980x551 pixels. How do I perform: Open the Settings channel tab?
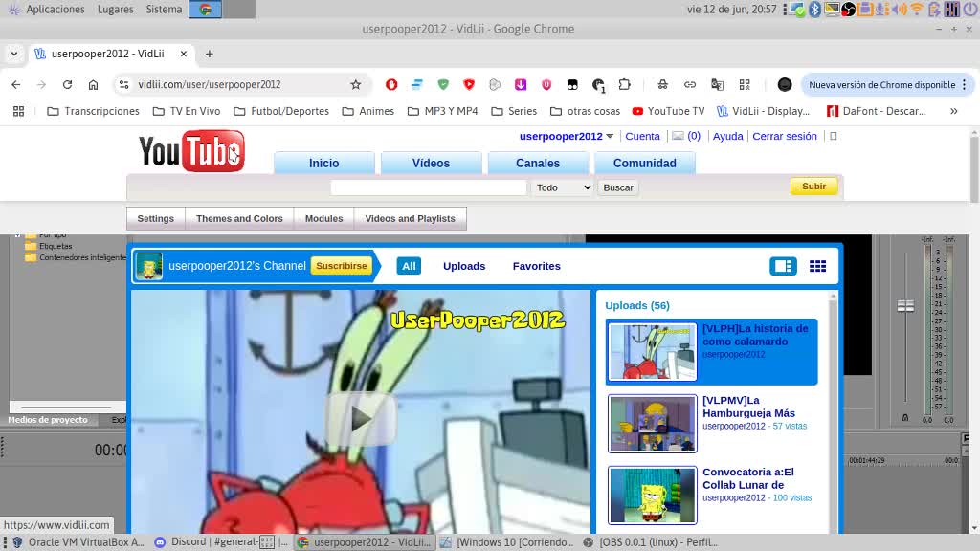point(156,219)
